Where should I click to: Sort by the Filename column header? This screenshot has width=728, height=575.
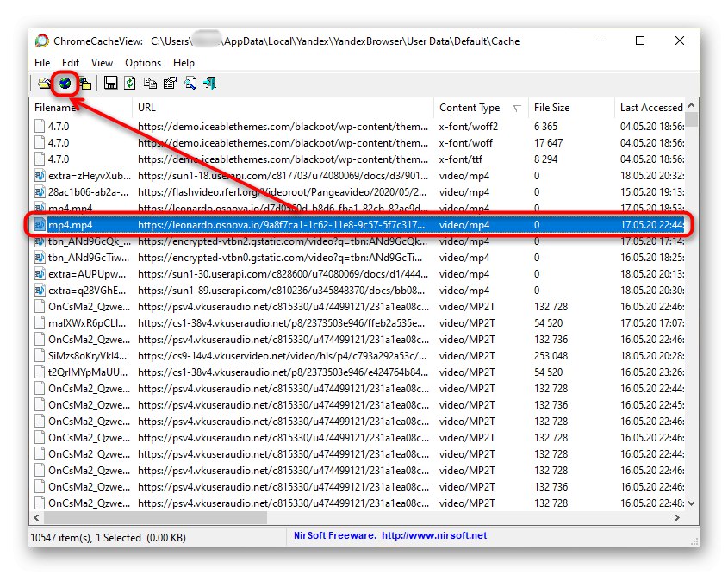(x=81, y=107)
